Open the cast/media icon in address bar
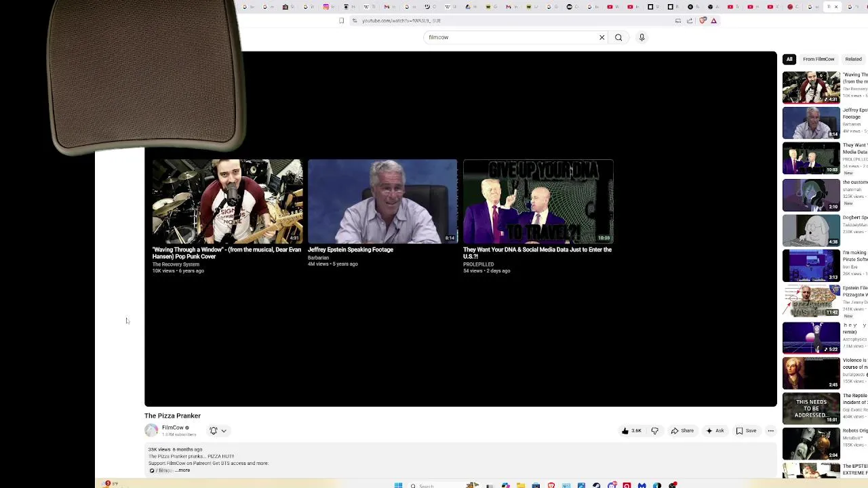Screen dimensions: 868x488 point(677,20)
